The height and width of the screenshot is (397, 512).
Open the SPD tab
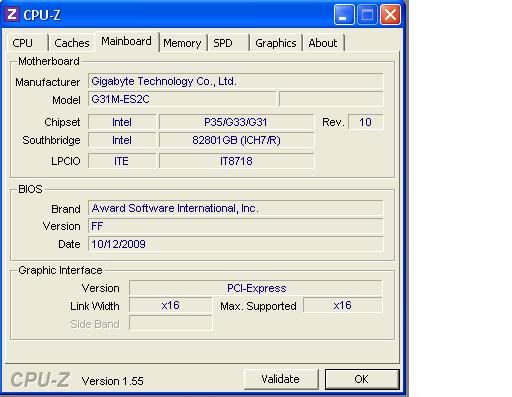click(228, 43)
